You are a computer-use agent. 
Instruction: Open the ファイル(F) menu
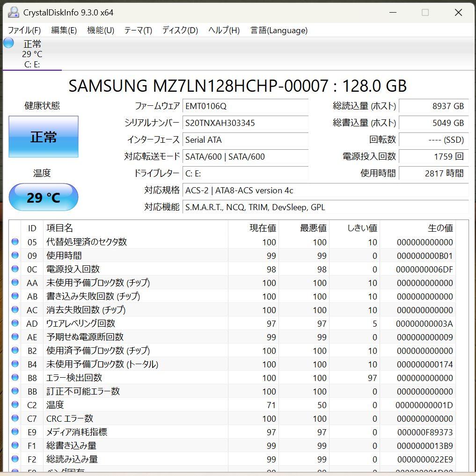pyautogui.click(x=24, y=30)
